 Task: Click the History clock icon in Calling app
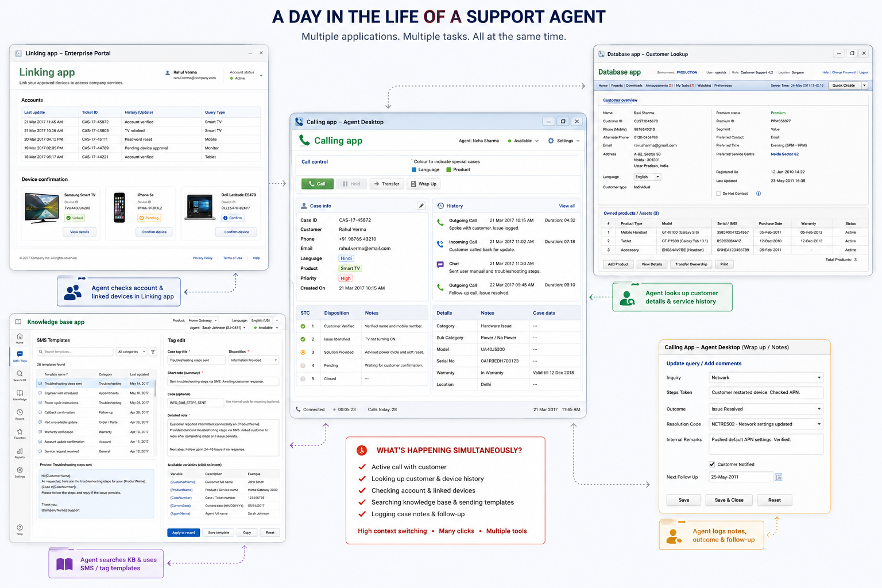(440, 206)
